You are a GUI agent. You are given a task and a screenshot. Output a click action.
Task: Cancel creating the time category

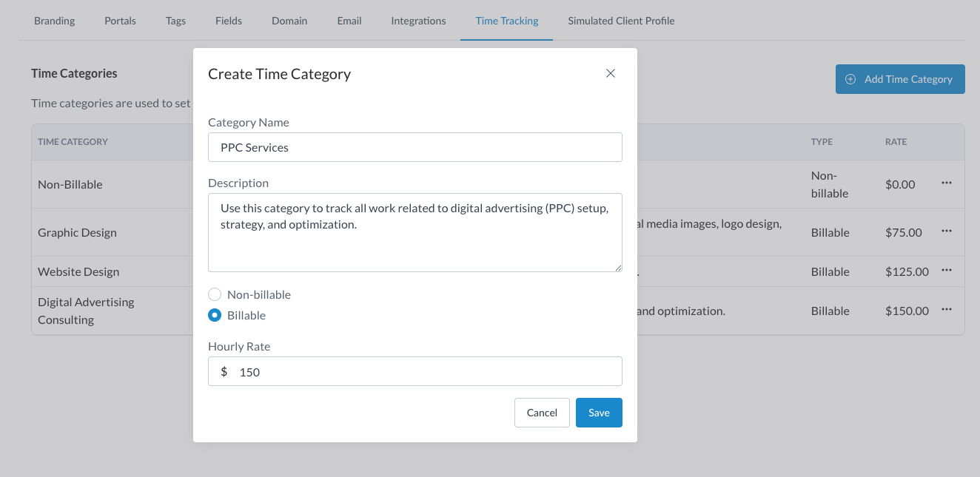[542, 413]
